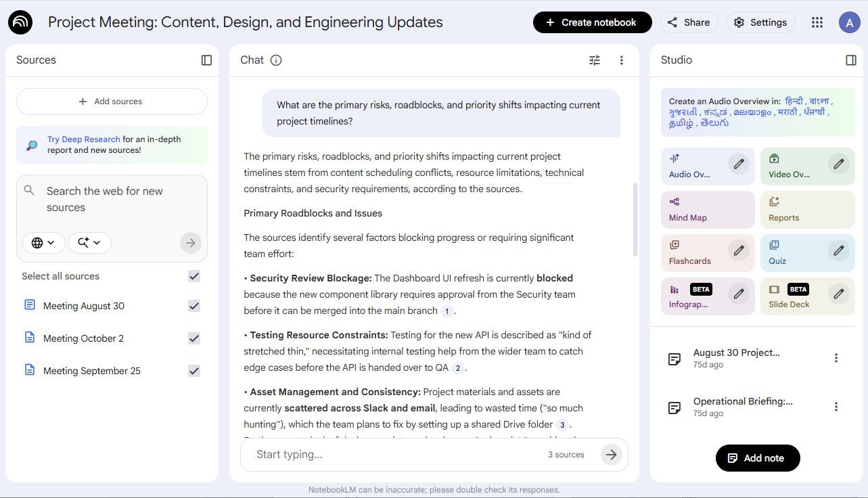Screen dimensions: 868x498
Task: Edit the Audio Overview settings
Action: [x=739, y=164]
